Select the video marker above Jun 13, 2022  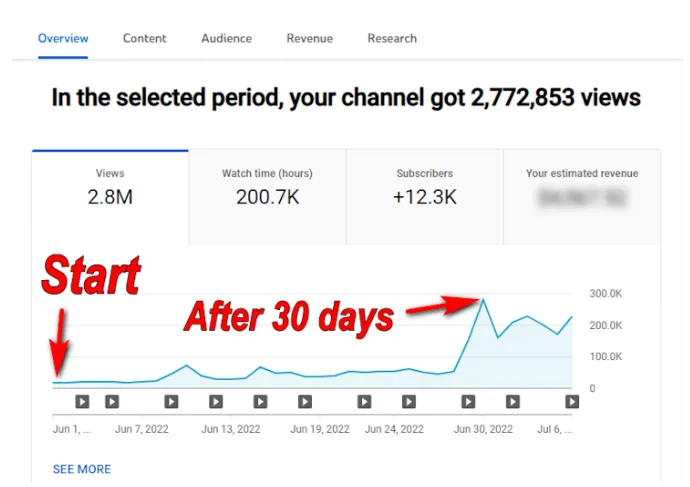(216, 402)
